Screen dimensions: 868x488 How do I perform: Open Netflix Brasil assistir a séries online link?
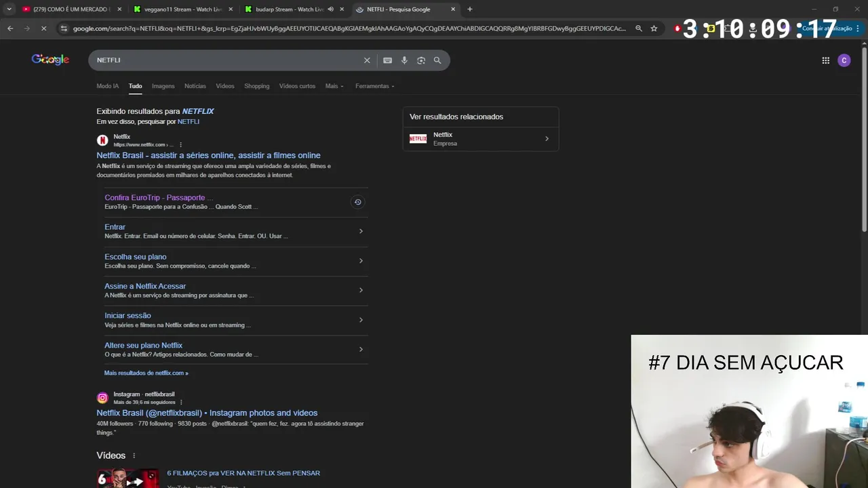208,155
